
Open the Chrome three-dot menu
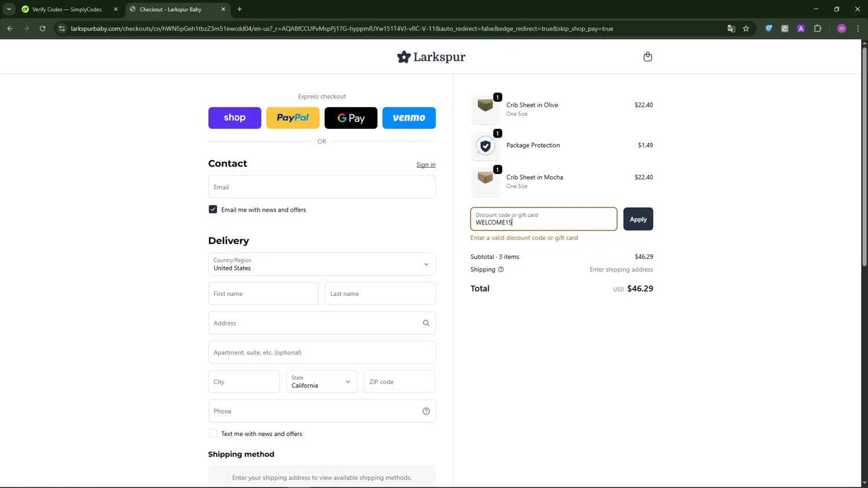(858, 28)
